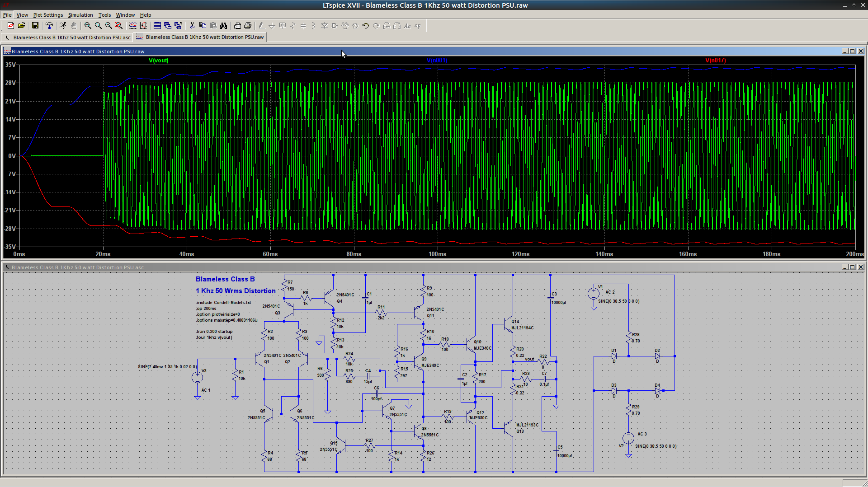Image resolution: width=868 pixels, height=487 pixels.
Task: Run the simulation with running-man icon
Action: [63, 26]
